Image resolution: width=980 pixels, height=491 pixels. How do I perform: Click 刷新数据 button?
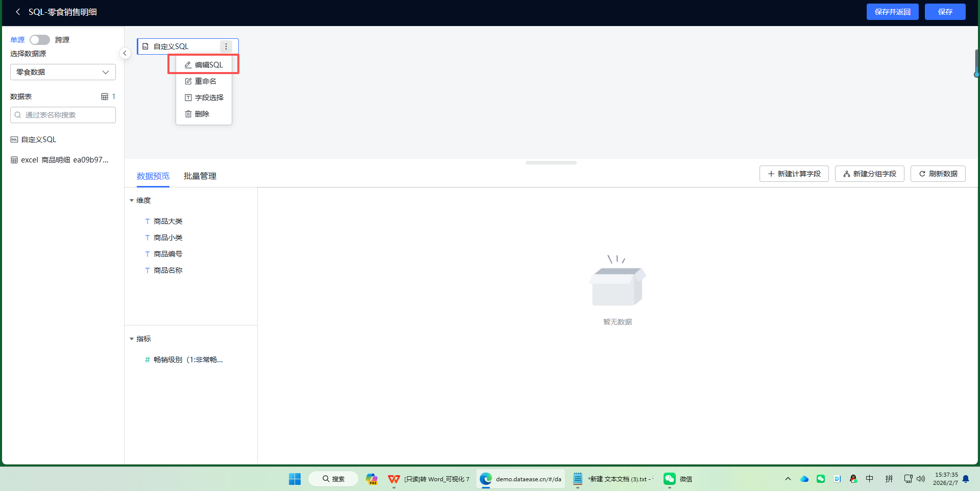(x=938, y=174)
